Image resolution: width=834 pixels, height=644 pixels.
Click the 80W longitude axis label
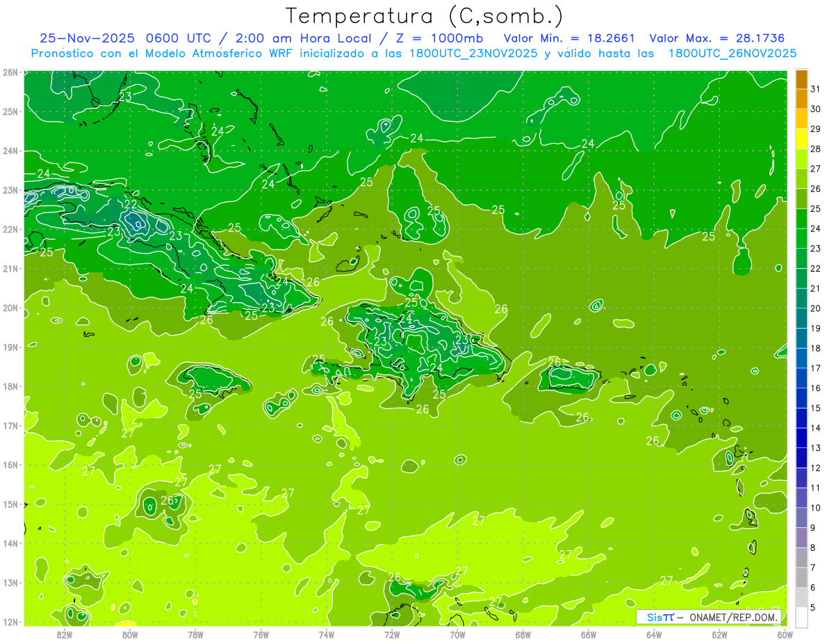tap(130, 634)
